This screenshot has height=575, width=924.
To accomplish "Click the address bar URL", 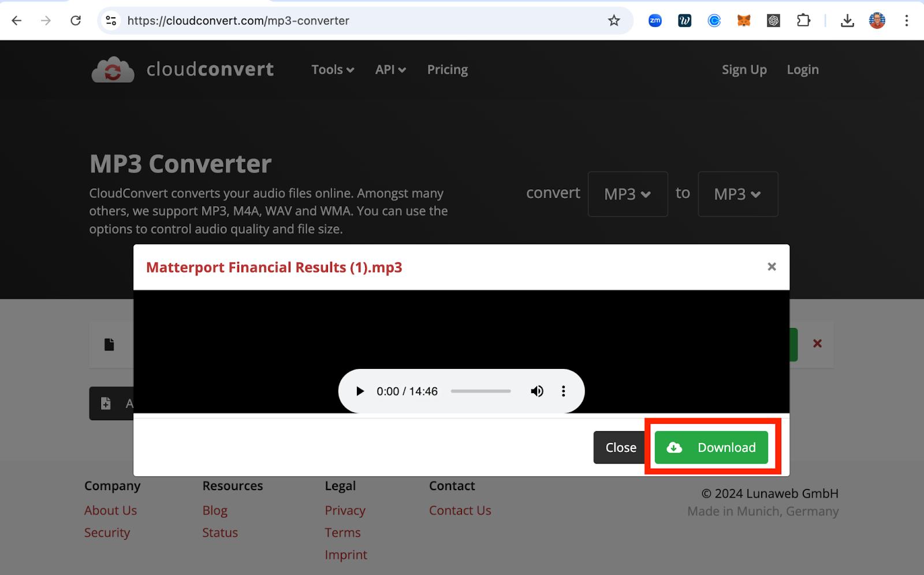I will pyautogui.click(x=238, y=21).
